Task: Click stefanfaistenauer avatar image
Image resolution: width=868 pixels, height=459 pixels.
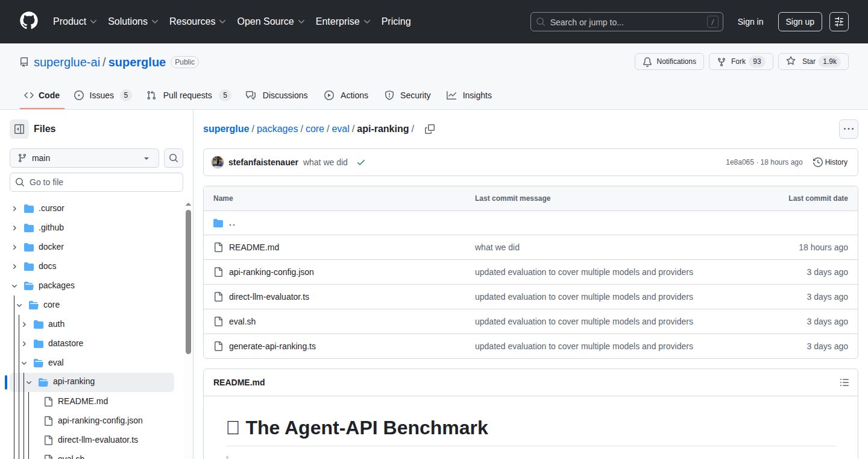Action: [x=218, y=162]
